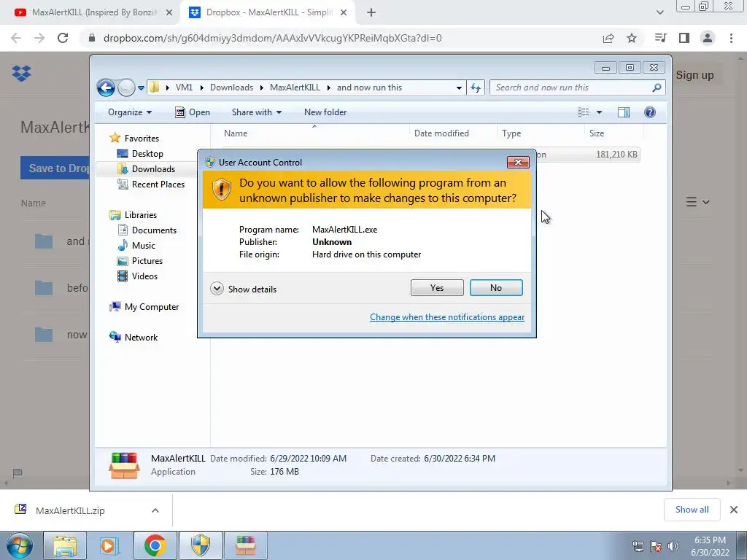The image size is (747, 560).
Task: Open Change when these notifications appear link
Action: pos(447,317)
